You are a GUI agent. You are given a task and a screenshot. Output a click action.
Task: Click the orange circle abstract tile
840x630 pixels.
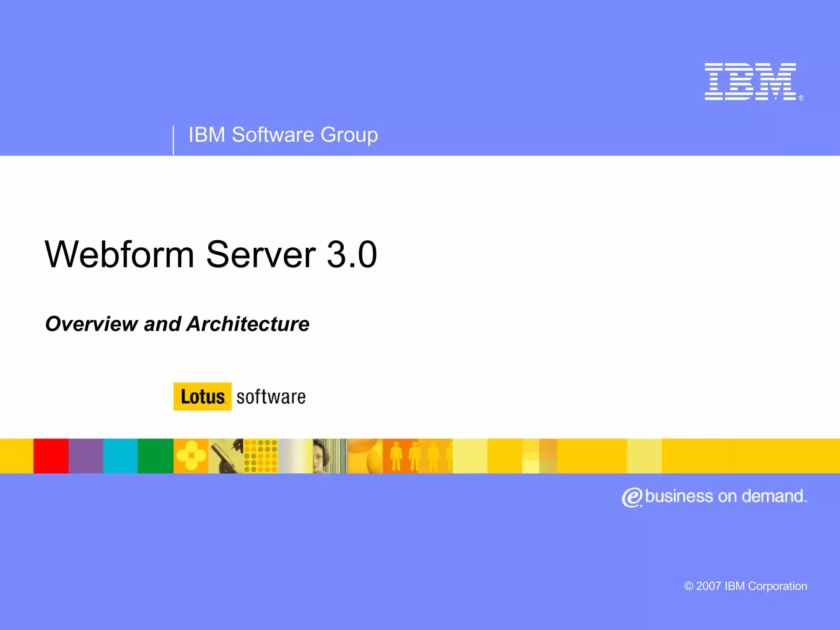(x=365, y=456)
